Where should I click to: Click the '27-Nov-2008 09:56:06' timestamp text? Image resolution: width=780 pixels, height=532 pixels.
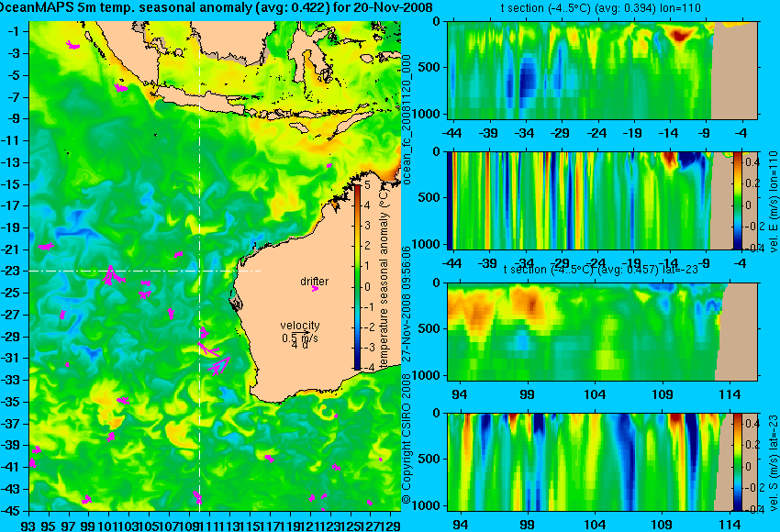tap(407, 304)
